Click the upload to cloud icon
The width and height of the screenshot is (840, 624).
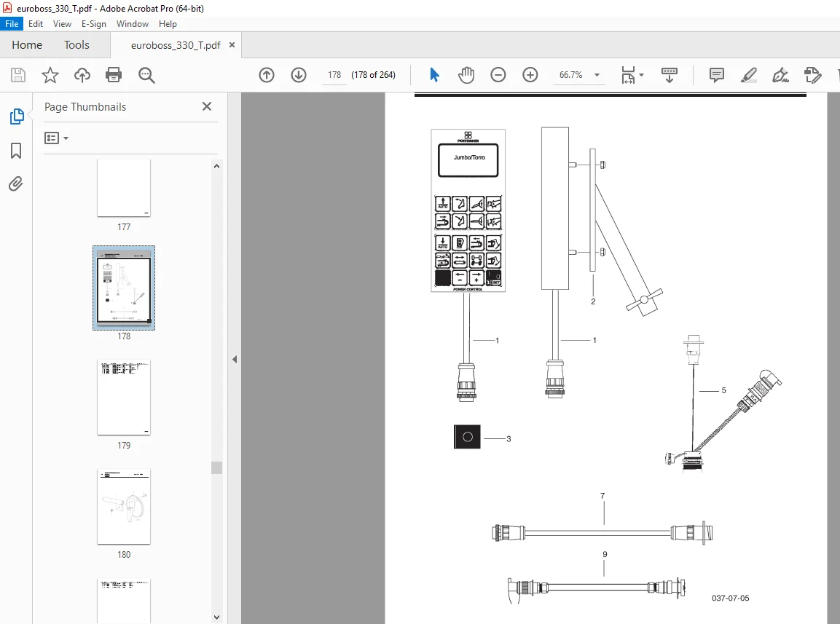coord(82,75)
